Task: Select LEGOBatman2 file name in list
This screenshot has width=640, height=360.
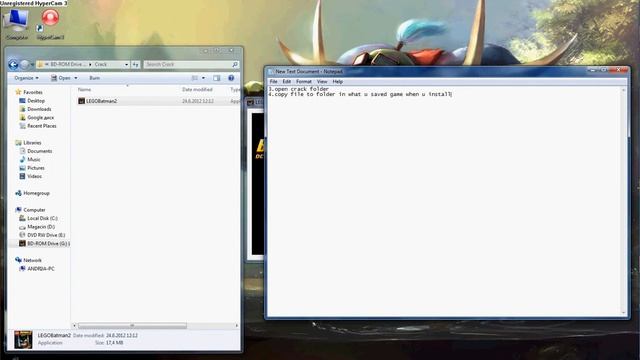Action: (101, 101)
